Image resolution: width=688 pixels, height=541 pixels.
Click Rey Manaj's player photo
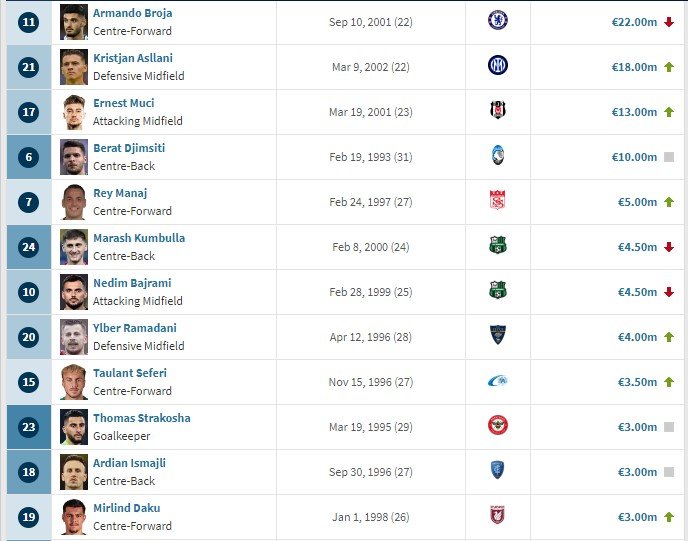[x=74, y=201]
